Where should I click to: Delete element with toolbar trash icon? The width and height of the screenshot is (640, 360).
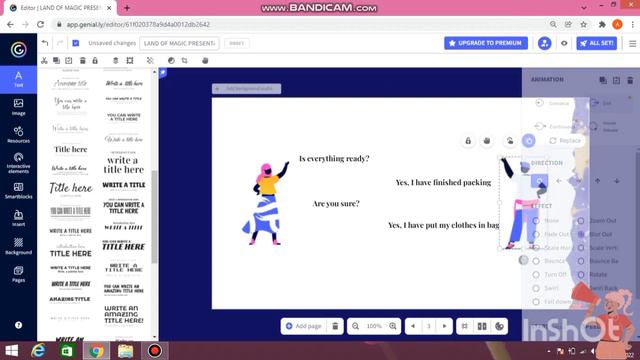(x=82, y=60)
